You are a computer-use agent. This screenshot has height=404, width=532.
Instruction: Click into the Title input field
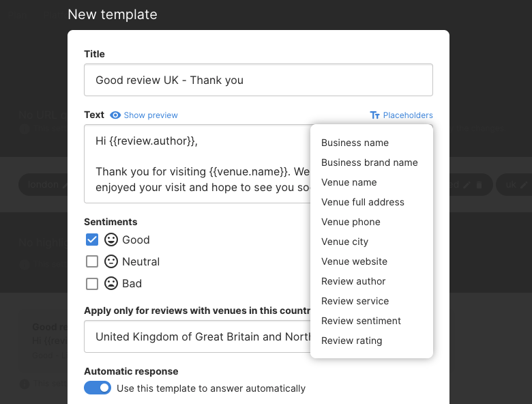coord(258,80)
